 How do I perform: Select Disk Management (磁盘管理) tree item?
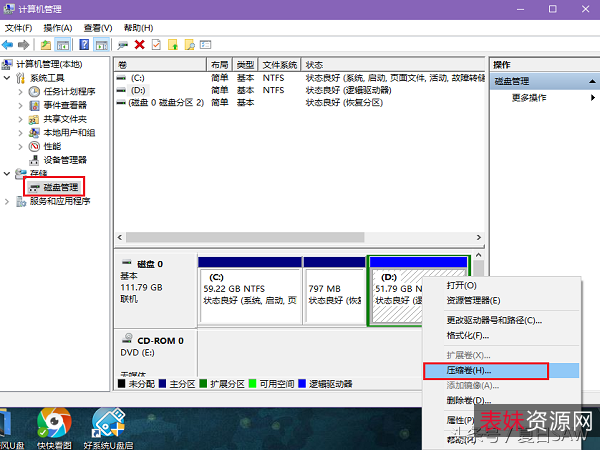61,188
